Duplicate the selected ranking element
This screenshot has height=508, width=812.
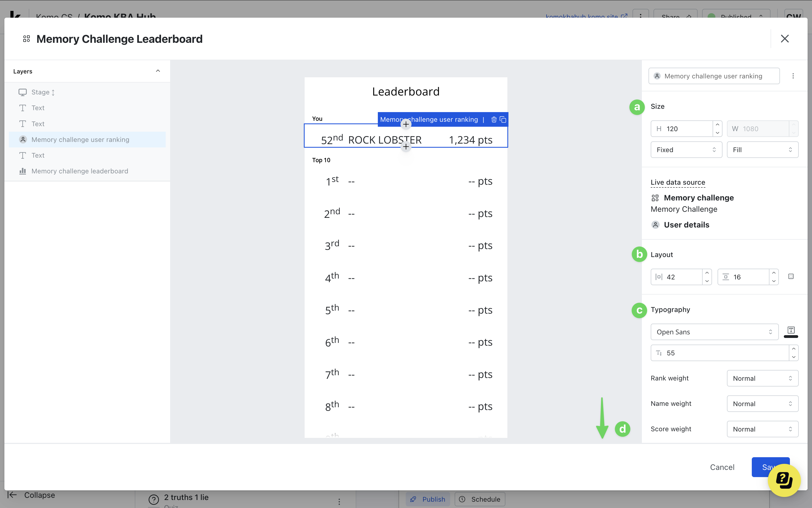pyautogui.click(x=503, y=120)
